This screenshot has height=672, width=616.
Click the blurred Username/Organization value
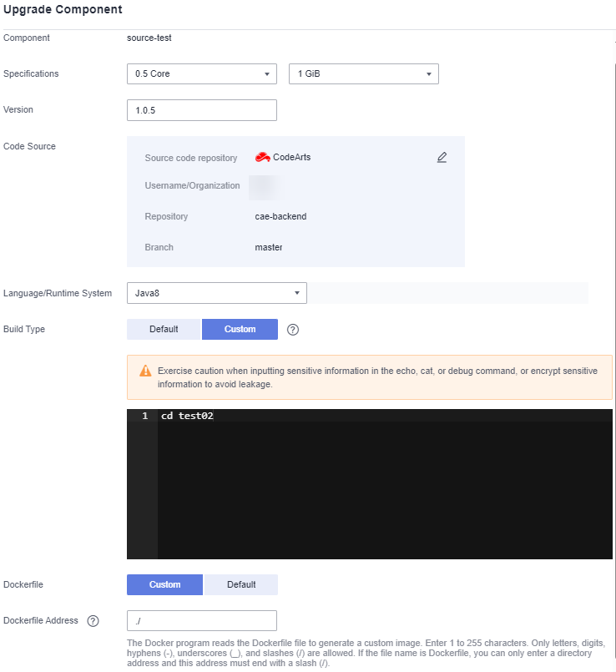click(261, 185)
